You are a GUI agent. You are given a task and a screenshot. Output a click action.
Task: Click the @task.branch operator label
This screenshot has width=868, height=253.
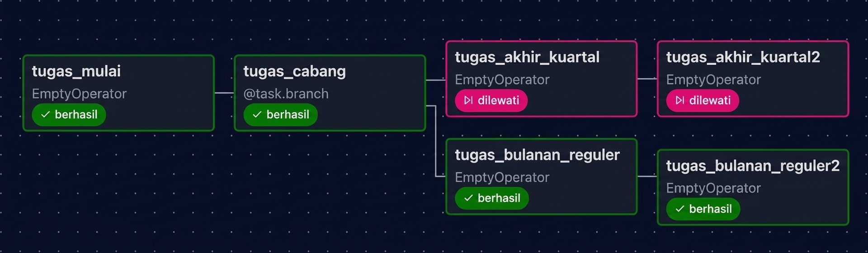286,94
